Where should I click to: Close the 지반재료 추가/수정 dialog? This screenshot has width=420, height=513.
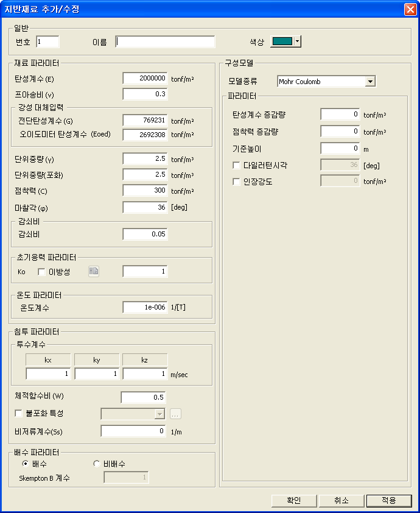pos(410,9)
